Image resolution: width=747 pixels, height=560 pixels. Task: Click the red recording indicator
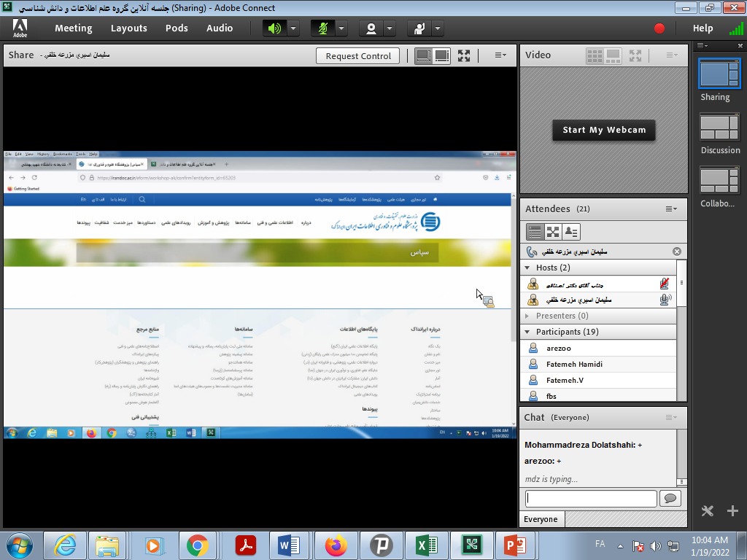click(x=659, y=28)
